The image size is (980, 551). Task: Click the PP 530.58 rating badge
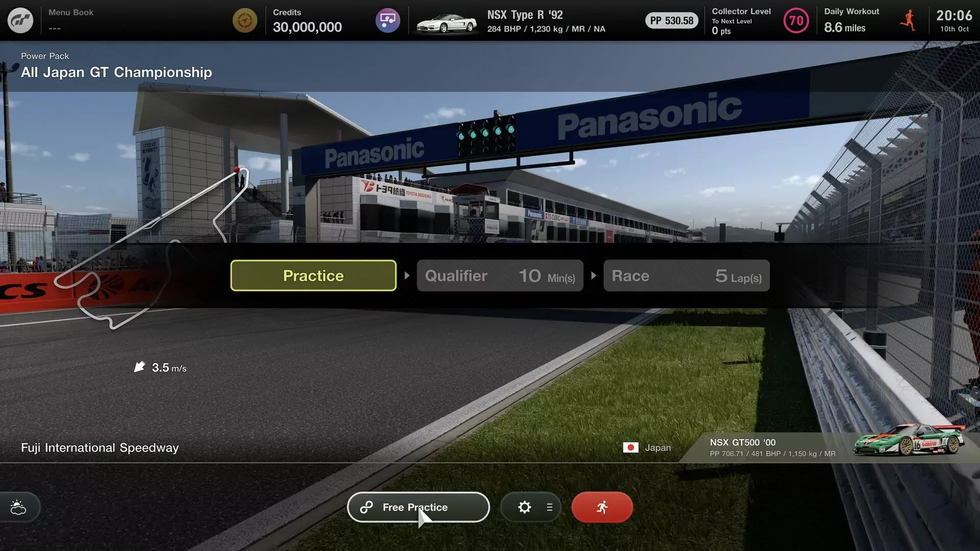tap(671, 20)
